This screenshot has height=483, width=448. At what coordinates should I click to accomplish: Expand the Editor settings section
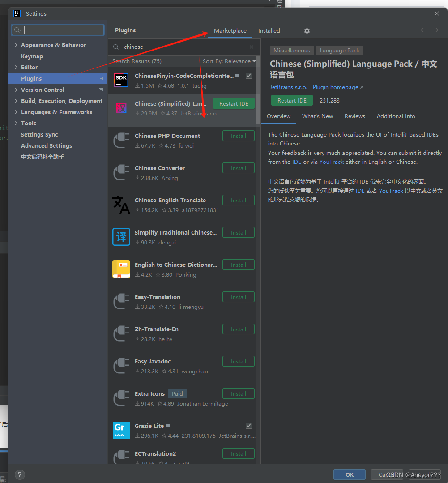16,67
